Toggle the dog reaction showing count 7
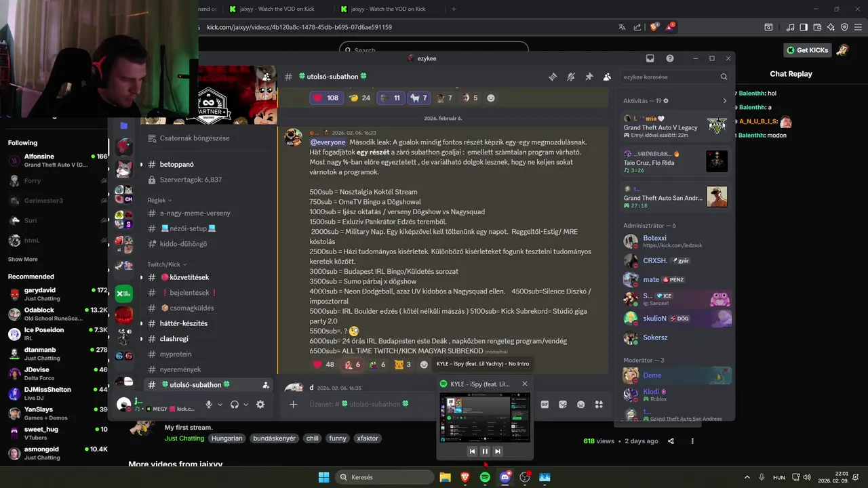868x488 pixels. point(418,98)
